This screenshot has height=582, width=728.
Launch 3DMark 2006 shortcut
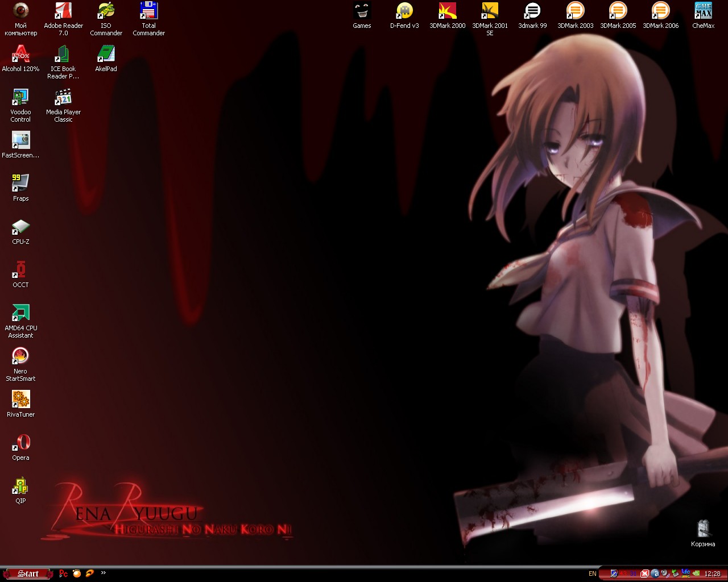660,15
